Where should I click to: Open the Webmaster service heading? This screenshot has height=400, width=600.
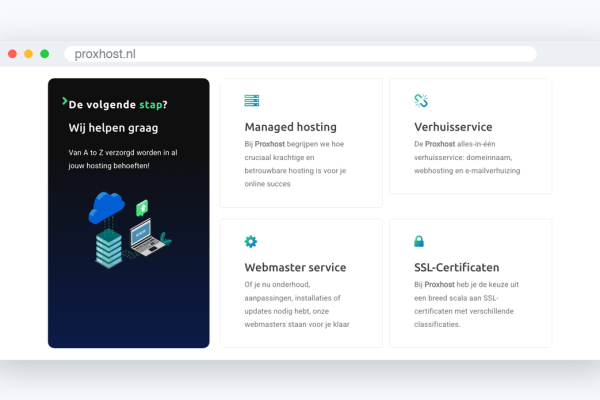point(295,268)
